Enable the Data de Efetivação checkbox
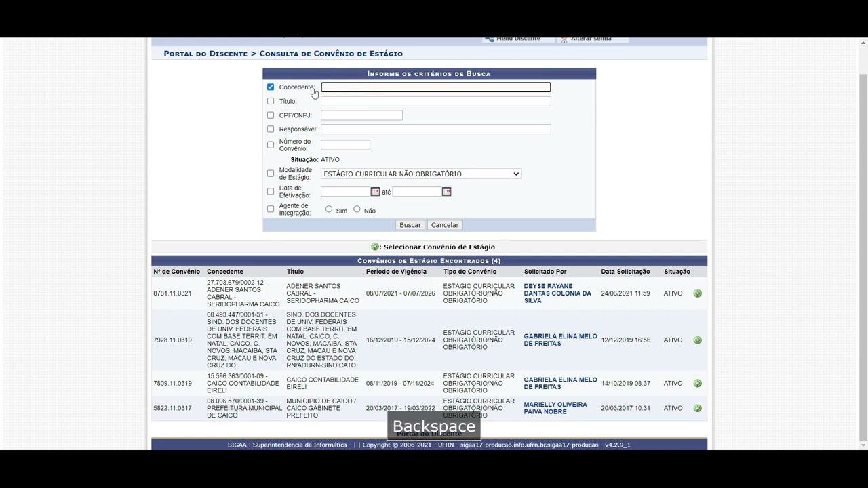This screenshot has width=868, height=488. coord(271,192)
